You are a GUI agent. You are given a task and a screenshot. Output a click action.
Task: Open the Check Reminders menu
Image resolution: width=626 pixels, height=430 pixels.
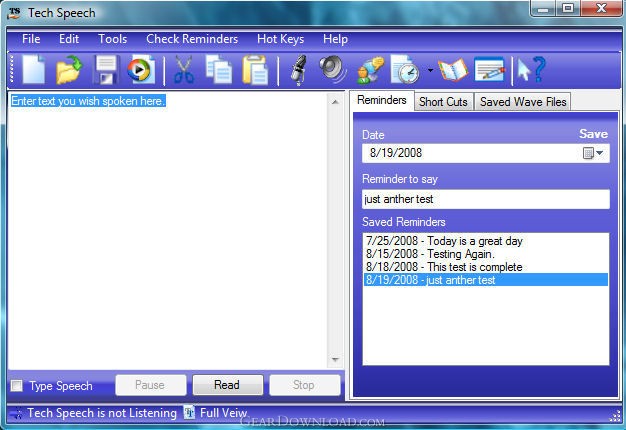pos(192,39)
